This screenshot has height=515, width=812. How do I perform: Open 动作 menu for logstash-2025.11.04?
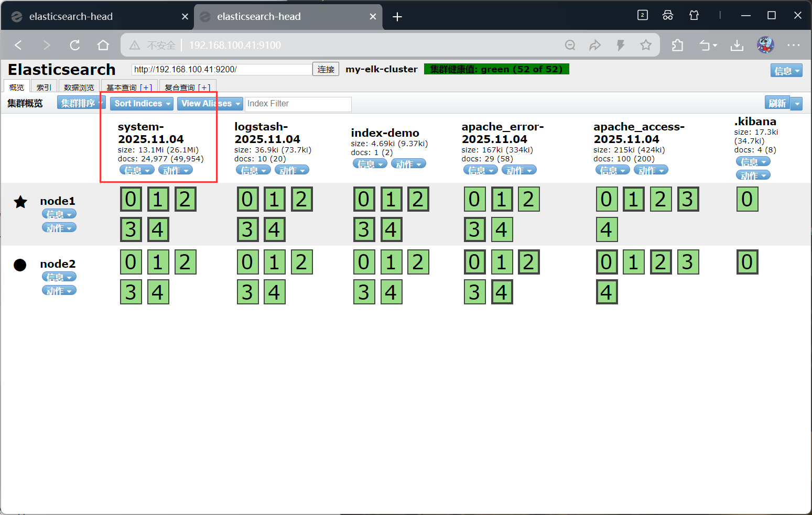(x=291, y=170)
